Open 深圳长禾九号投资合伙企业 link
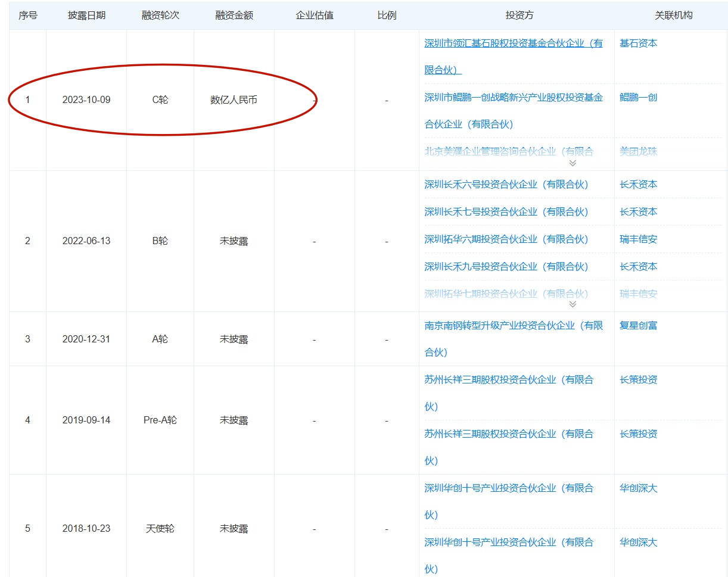This screenshot has width=728, height=577. point(506,267)
